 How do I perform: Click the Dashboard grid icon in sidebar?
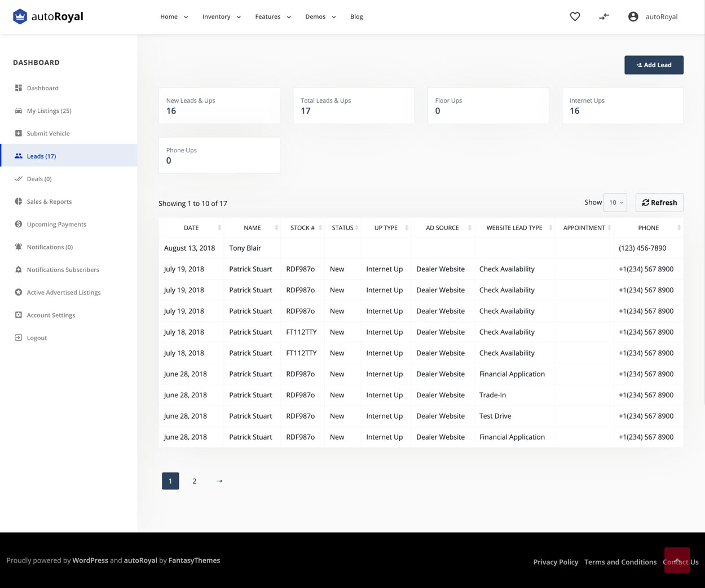click(19, 88)
